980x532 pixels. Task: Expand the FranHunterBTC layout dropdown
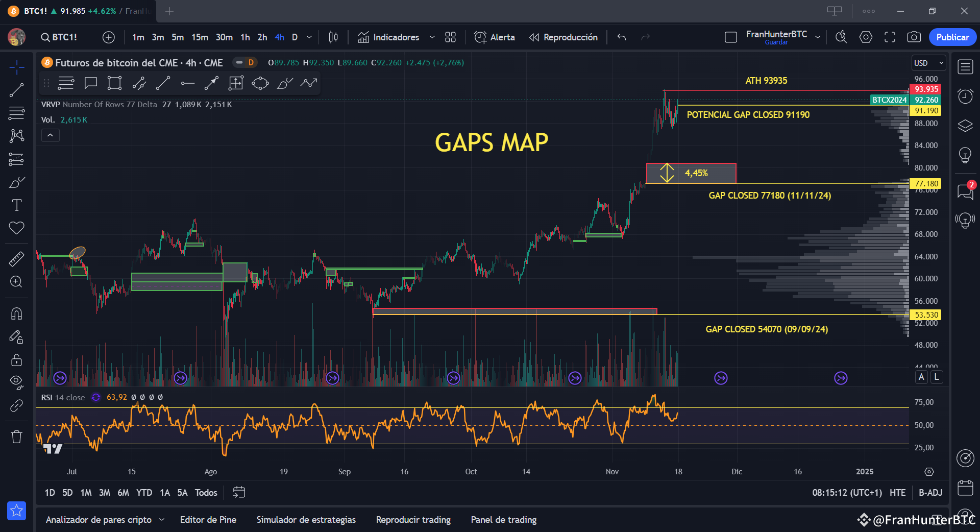pos(818,37)
